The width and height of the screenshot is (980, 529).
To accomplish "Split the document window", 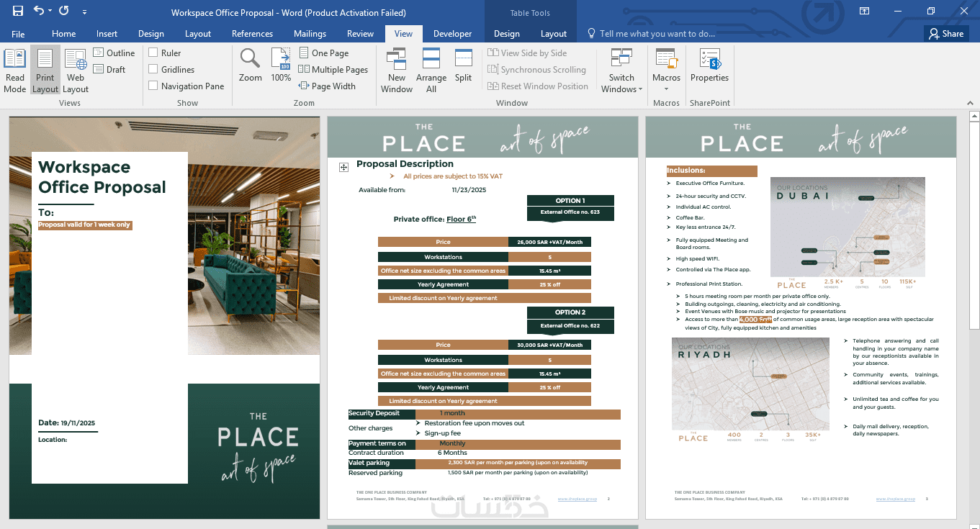I will point(464,65).
